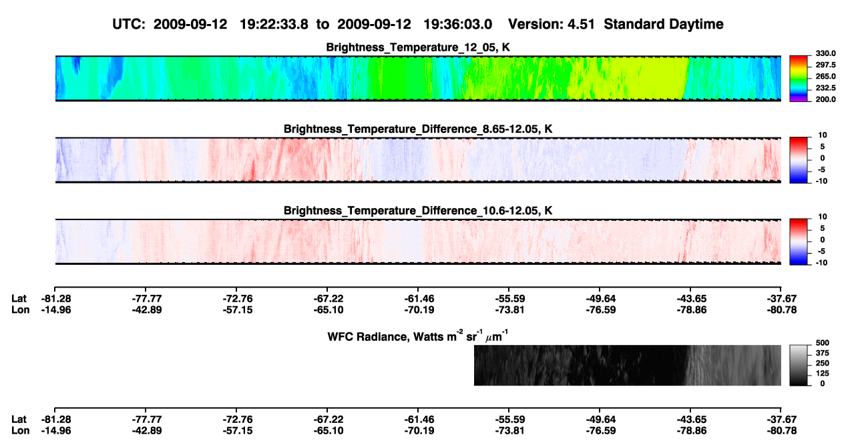The image size is (868, 445).
Task: Click longitude -42.89 on the axis below WFC panel
Action: (146, 430)
